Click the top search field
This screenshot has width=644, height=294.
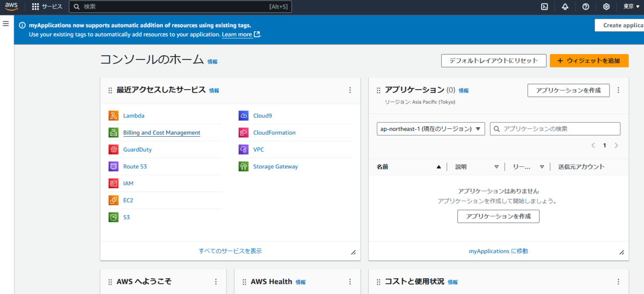point(180,6)
